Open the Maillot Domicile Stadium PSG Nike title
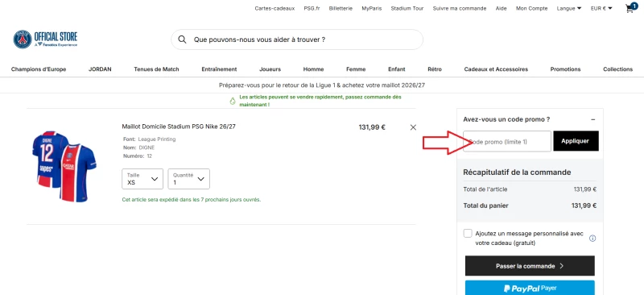This screenshot has width=644, height=295. [179, 127]
